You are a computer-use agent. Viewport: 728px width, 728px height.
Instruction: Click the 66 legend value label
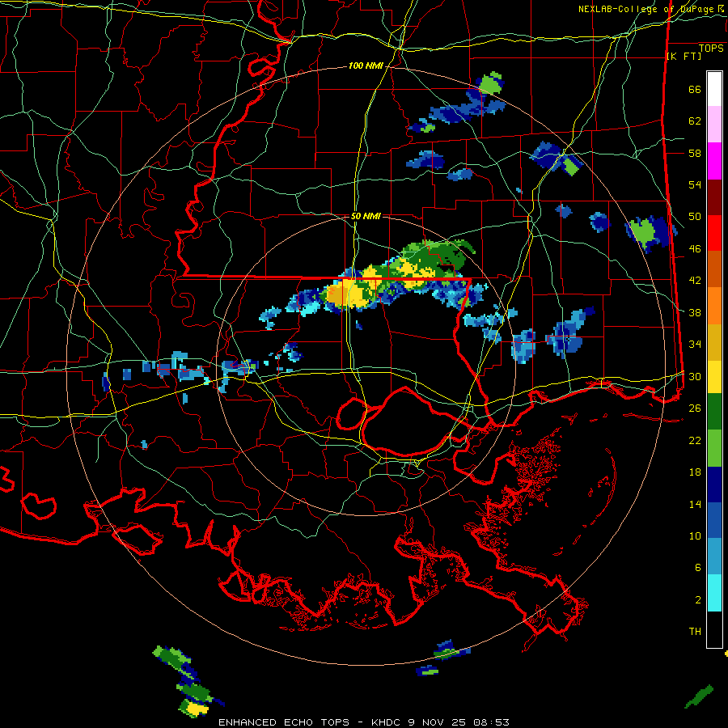695,89
